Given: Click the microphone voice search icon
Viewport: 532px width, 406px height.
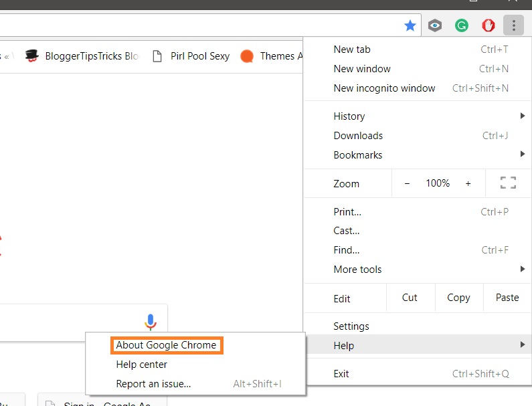Looking at the screenshot, I should 151,322.
